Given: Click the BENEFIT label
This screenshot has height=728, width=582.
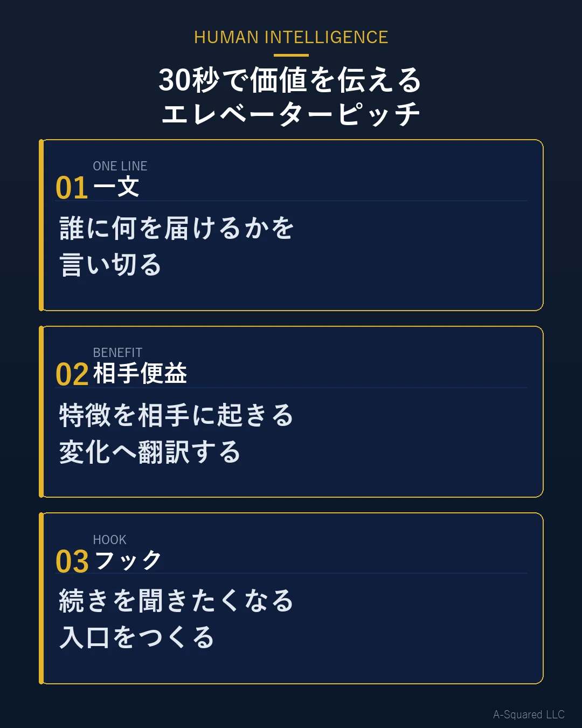Looking at the screenshot, I should 117,353.
